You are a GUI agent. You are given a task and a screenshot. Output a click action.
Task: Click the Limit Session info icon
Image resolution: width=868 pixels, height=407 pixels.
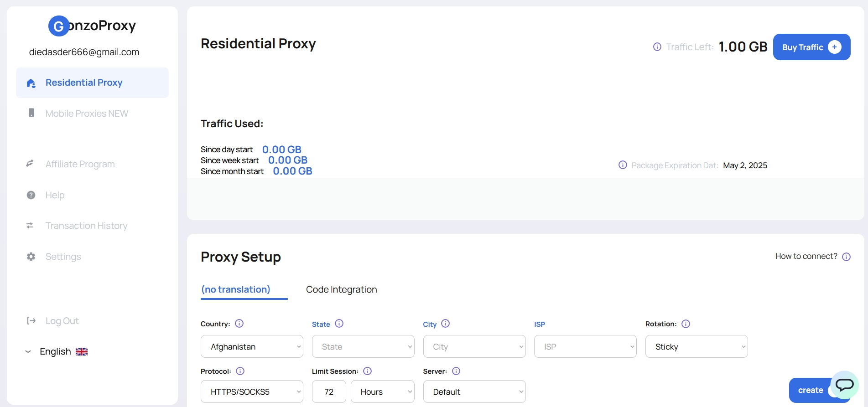coord(367,371)
